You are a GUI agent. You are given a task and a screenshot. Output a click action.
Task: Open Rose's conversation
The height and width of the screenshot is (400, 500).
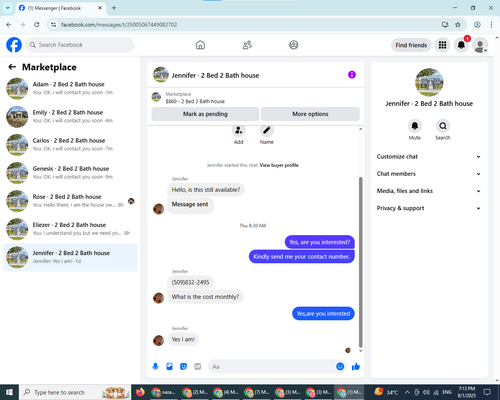(x=70, y=201)
